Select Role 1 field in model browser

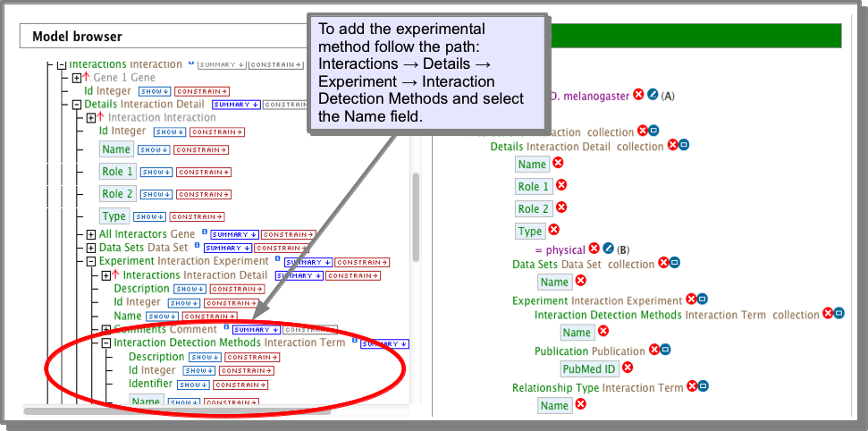[x=117, y=172]
